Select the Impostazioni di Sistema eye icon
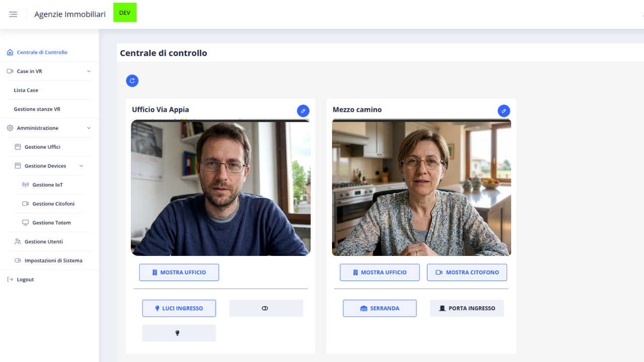Viewport: 644px width, 362px height. 17,260
